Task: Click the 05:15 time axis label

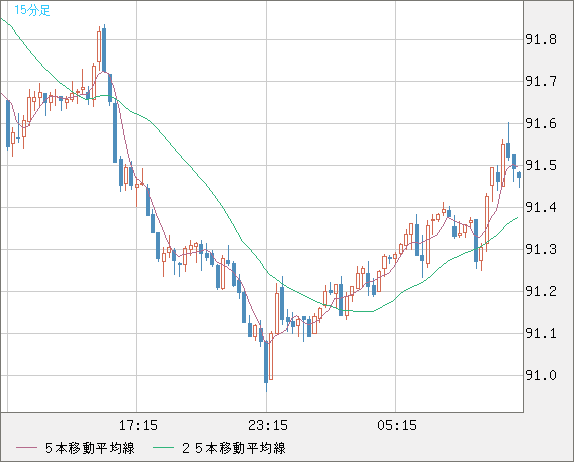Action: tap(397, 425)
